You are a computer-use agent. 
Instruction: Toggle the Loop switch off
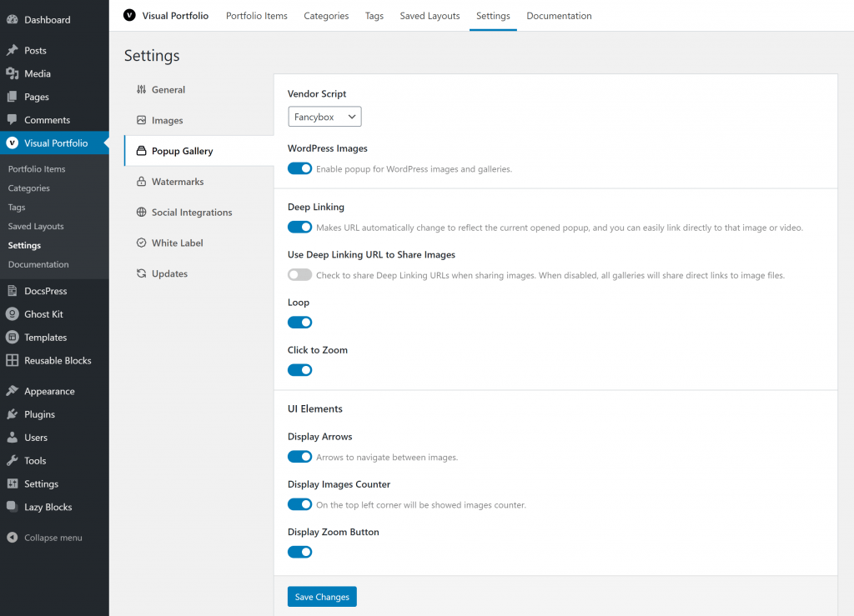[x=299, y=322]
